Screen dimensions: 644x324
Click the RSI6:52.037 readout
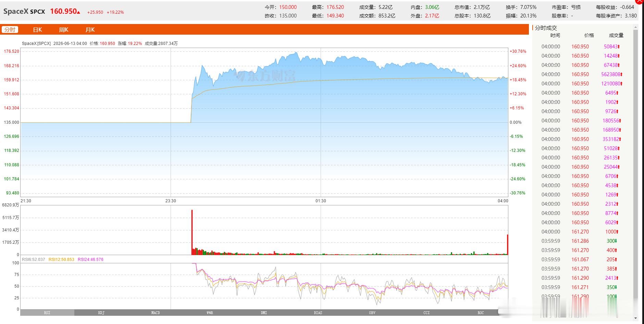click(x=33, y=260)
